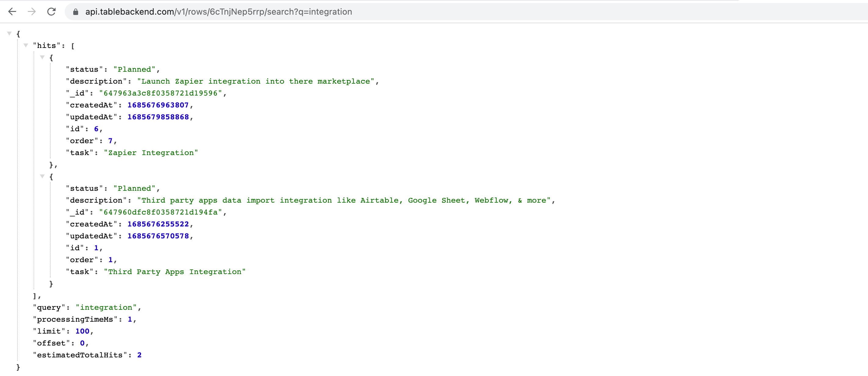Click the _id value 647963a3c8f0358721d19596

[161, 93]
